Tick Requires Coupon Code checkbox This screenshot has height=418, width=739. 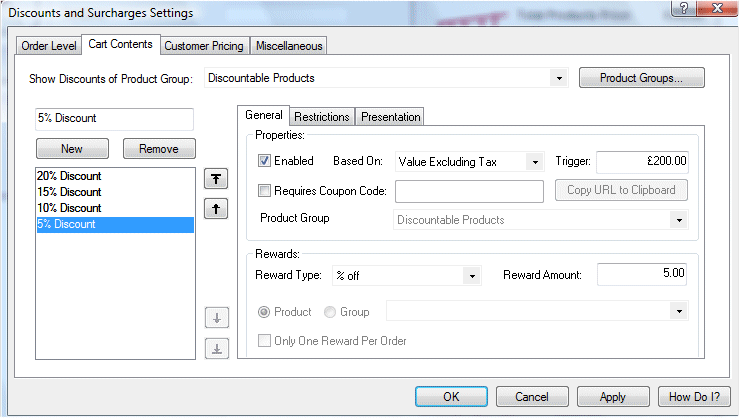(265, 191)
